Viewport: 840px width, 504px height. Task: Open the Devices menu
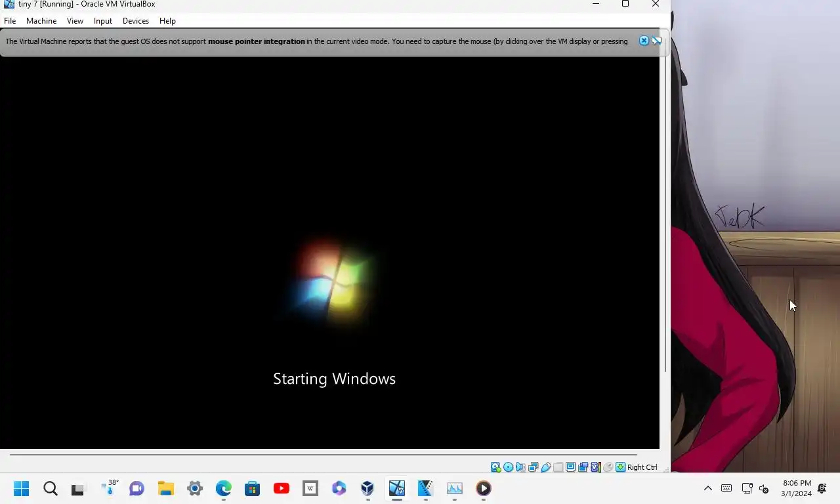[136, 21]
